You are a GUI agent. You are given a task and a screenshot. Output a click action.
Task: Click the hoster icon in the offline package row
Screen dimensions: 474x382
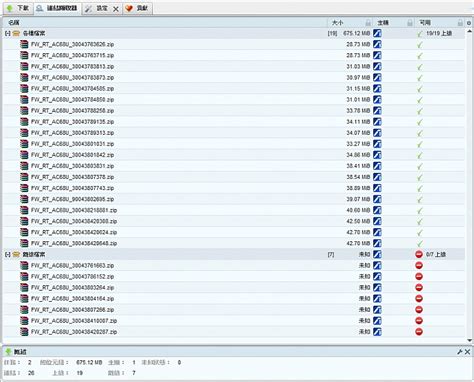click(377, 254)
